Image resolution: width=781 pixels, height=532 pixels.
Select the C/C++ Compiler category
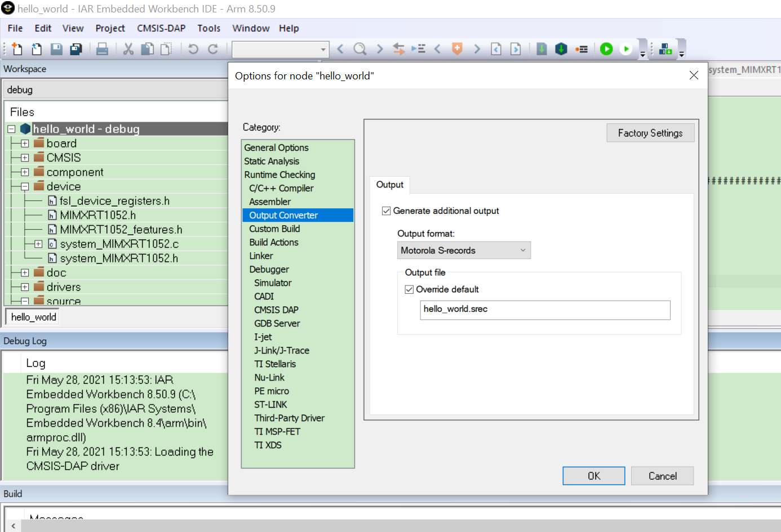[x=281, y=188]
